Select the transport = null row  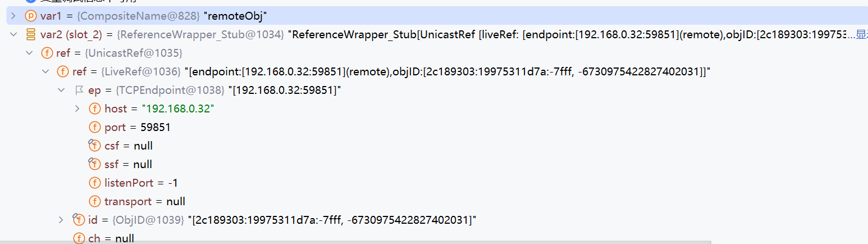pyautogui.click(x=145, y=201)
